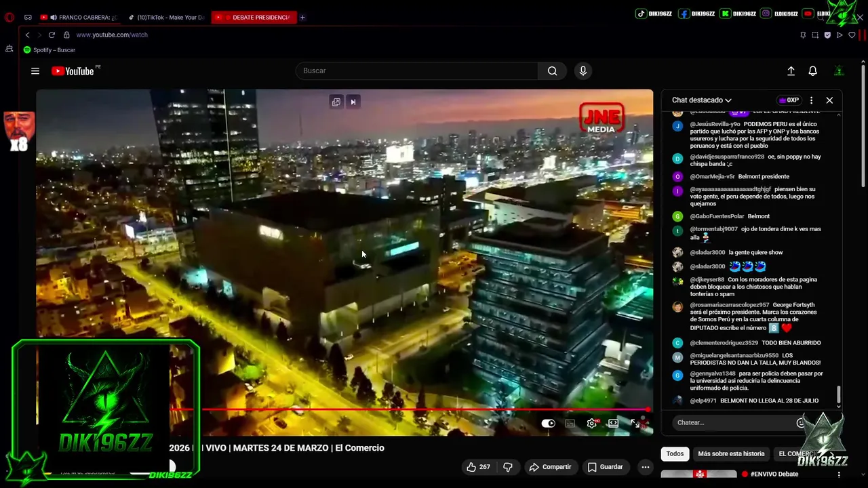Open the Opera menu logo

click(x=9, y=17)
